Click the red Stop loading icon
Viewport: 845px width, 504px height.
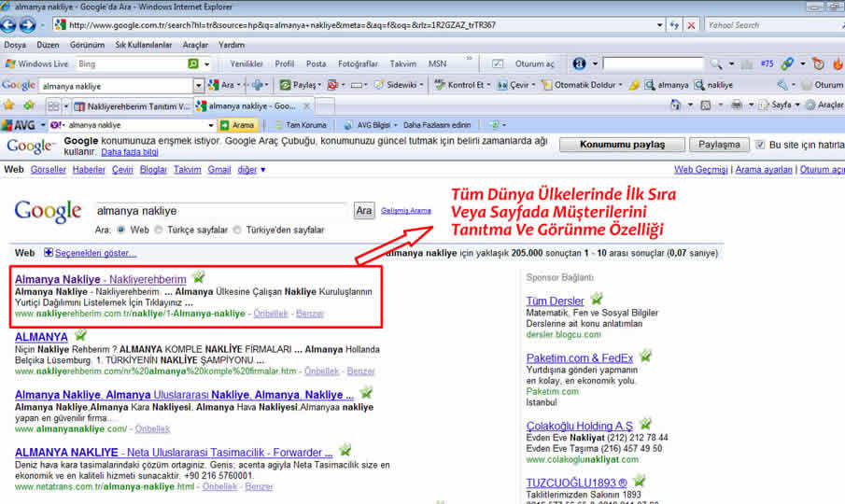691,25
